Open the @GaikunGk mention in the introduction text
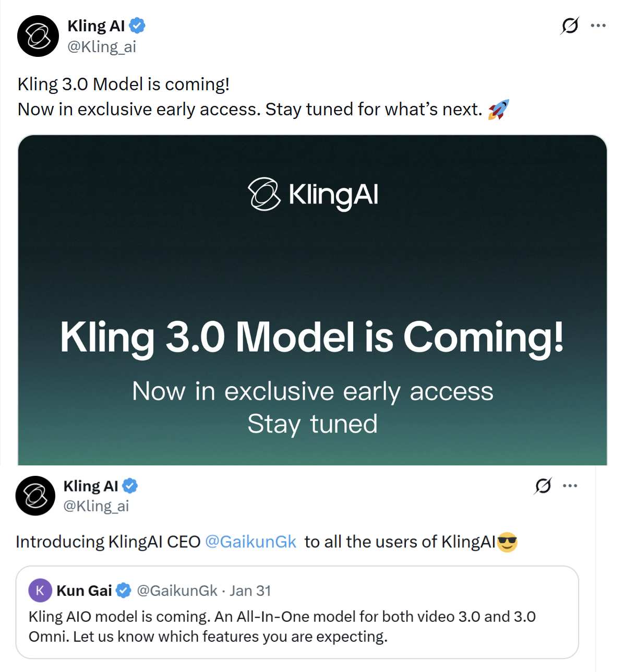 click(x=251, y=542)
